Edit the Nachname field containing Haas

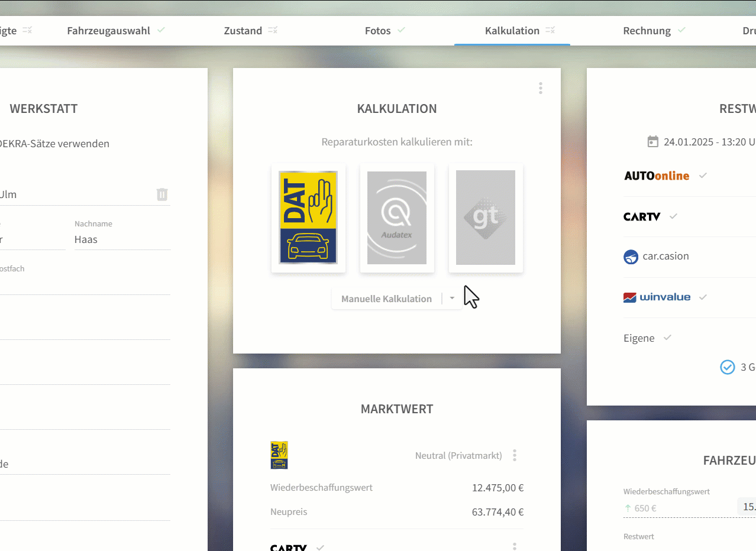click(x=122, y=239)
